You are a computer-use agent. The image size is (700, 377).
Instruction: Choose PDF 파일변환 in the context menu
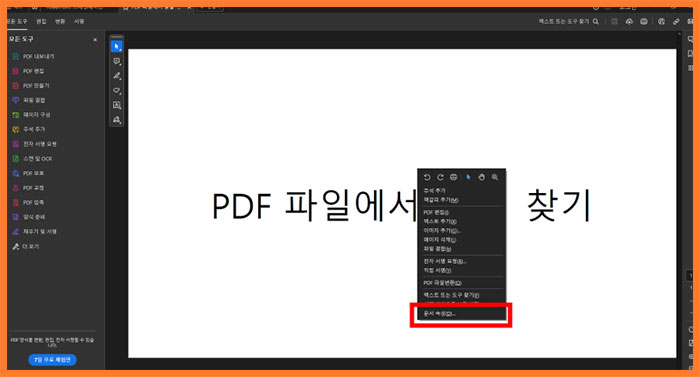point(442,283)
